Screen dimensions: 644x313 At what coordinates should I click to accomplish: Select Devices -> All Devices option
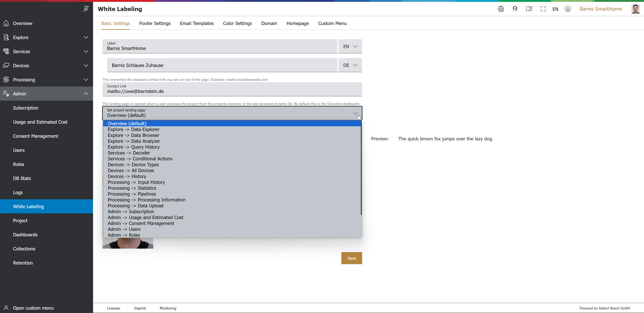[x=131, y=170]
